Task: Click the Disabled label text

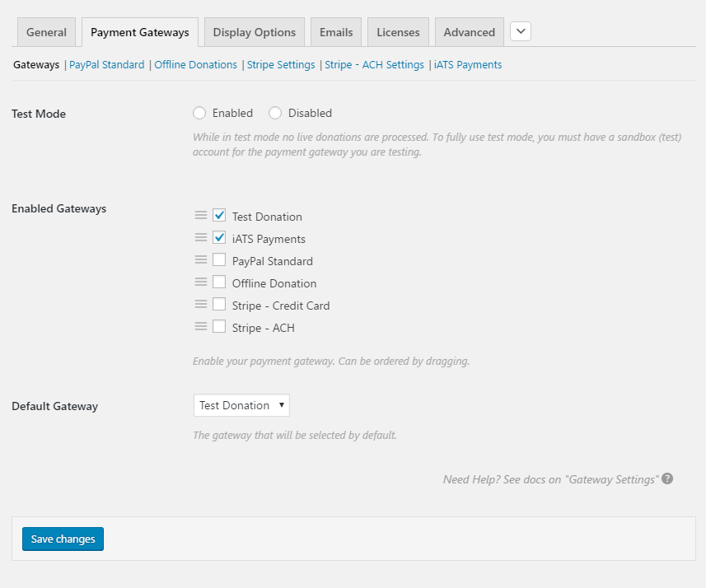Action: (x=310, y=113)
